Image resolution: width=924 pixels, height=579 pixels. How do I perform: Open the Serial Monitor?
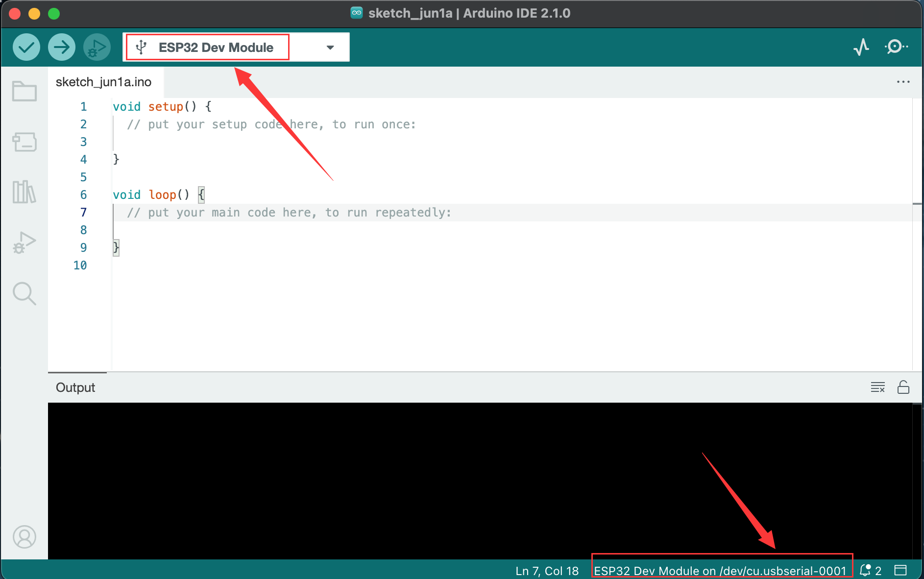[896, 47]
